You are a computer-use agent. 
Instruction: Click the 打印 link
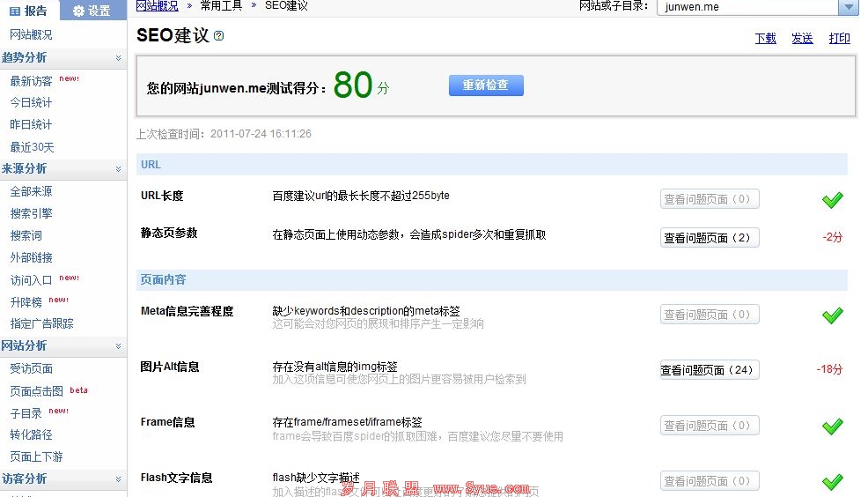tap(839, 39)
